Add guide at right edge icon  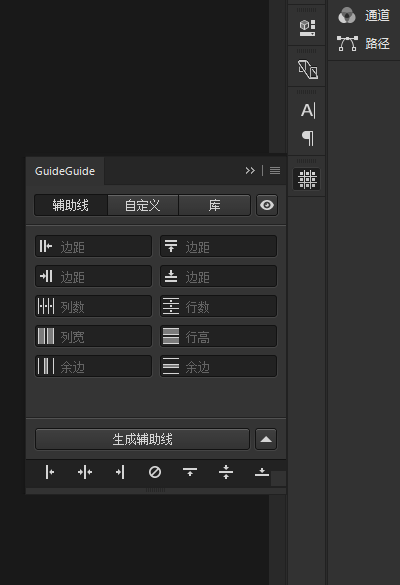[120, 472]
